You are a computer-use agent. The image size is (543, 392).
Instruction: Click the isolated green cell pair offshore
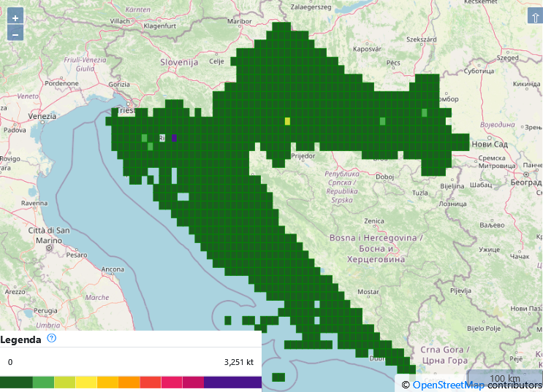click(278, 377)
